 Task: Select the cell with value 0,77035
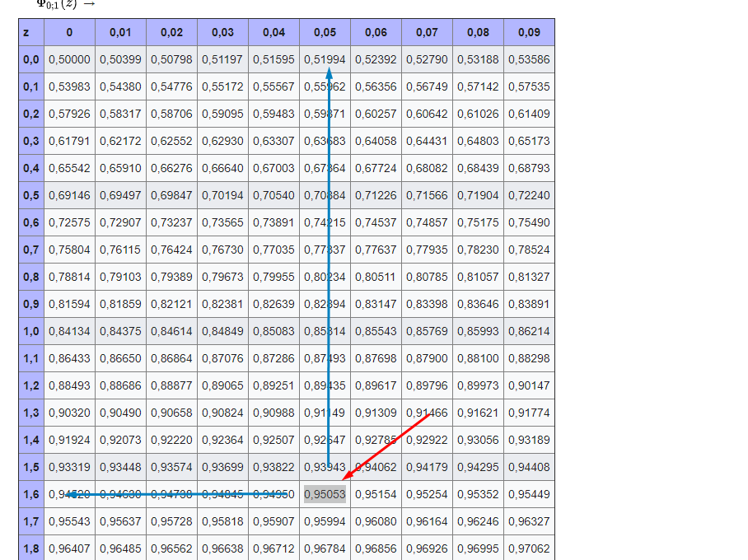tap(273, 250)
